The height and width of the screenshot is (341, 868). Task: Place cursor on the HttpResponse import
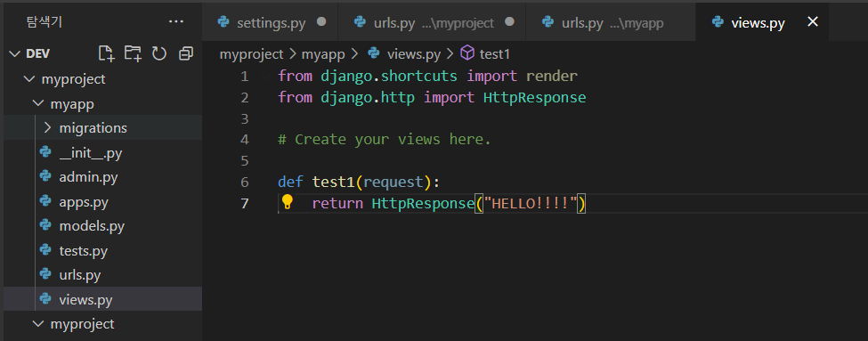click(x=534, y=97)
